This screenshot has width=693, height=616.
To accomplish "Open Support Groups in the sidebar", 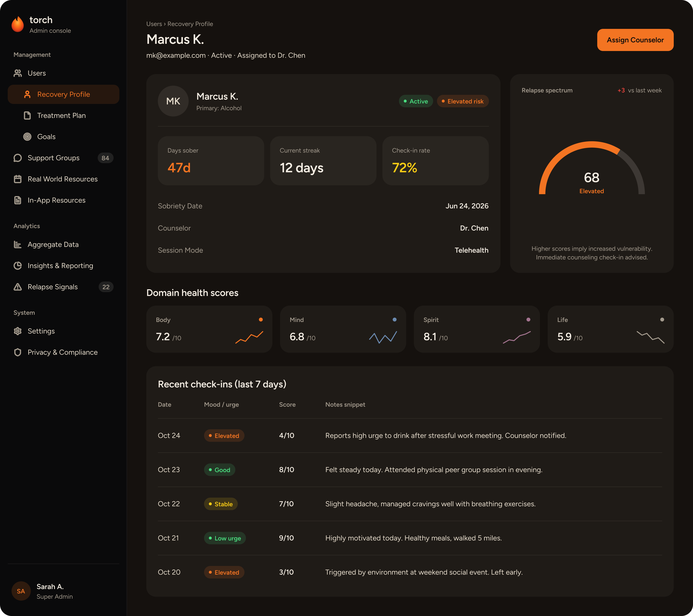I will point(63,158).
